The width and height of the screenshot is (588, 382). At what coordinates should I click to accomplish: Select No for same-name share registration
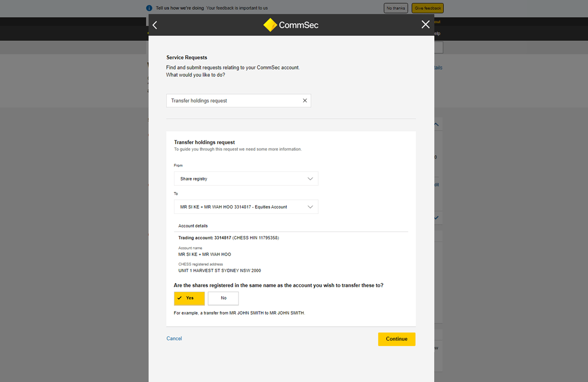(x=223, y=298)
